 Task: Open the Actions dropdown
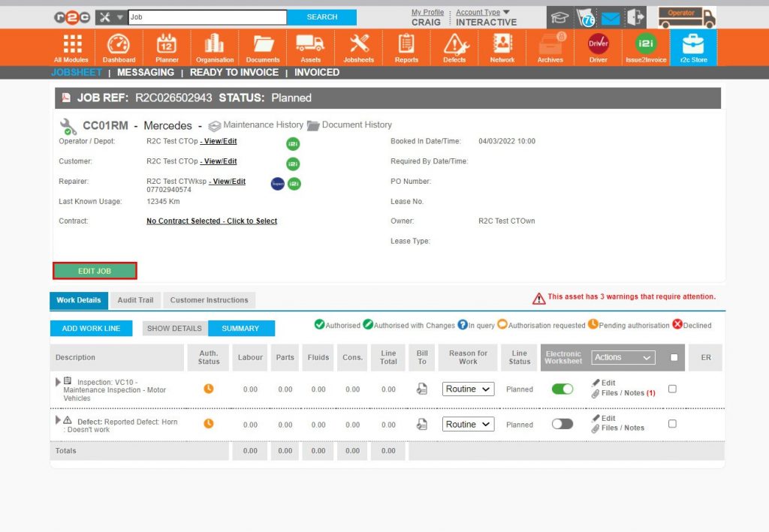pos(623,358)
